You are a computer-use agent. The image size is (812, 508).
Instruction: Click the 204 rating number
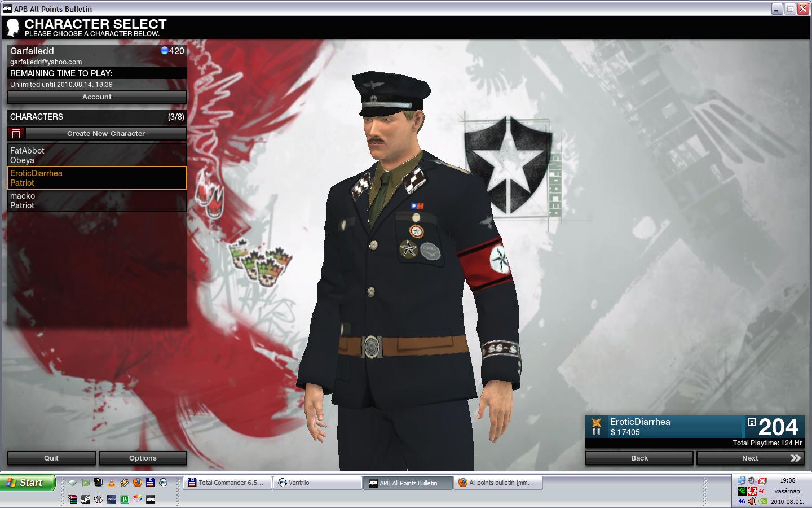(x=778, y=427)
